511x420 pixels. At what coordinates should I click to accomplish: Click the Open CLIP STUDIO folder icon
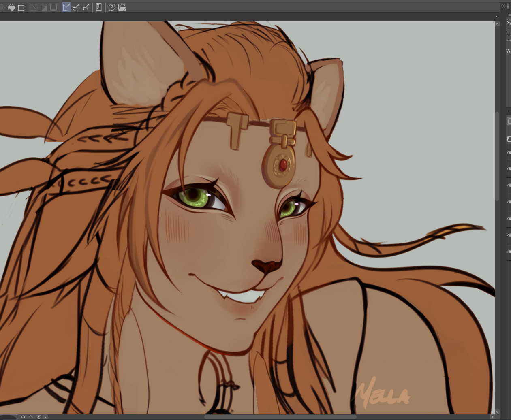click(x=122, y=7)
